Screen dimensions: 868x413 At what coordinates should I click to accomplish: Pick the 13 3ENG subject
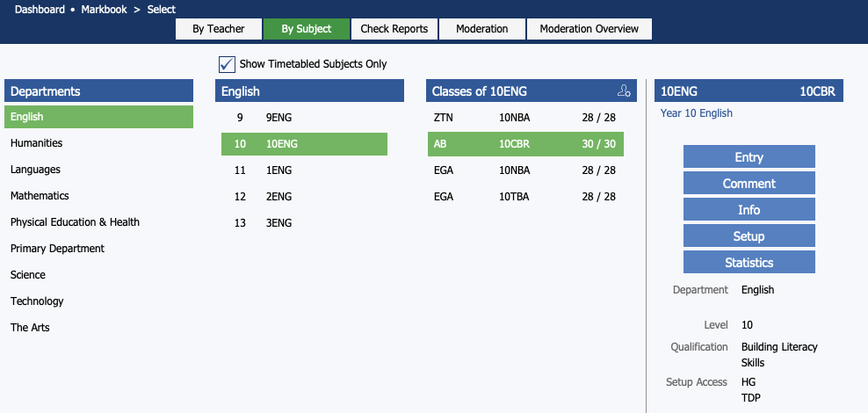click(303, 222)
